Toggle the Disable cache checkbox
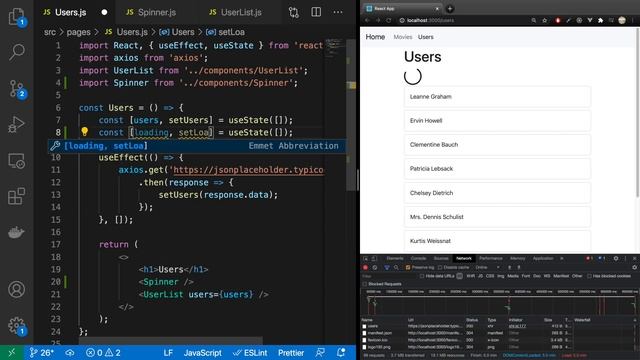This screenshot has height=360, width=640. (440, 267)
